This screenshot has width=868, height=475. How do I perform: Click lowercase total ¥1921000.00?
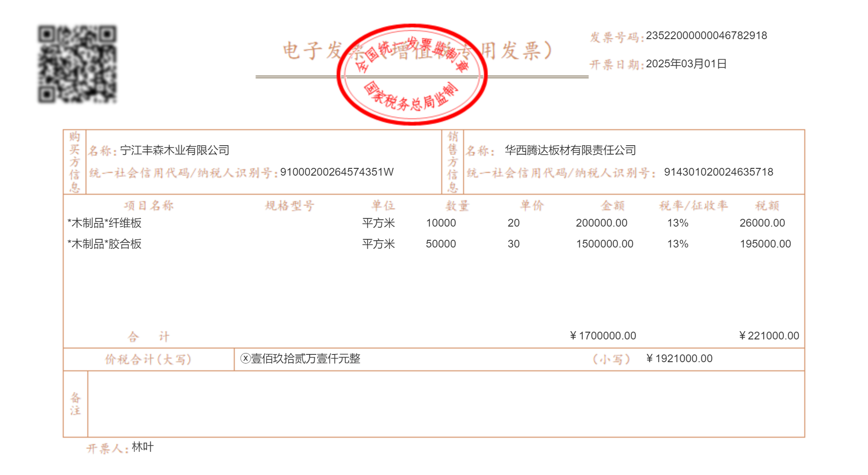point(679,359)
